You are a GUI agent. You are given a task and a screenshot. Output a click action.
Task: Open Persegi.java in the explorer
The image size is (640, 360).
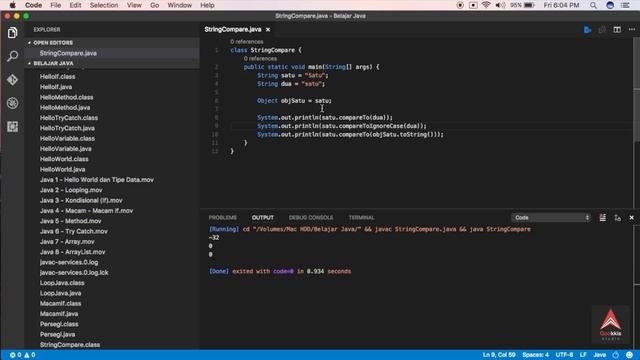(x=58, y=335)
